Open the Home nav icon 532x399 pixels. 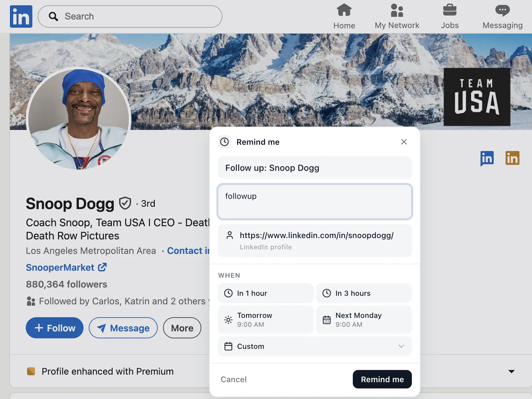(x=344, y=16)
